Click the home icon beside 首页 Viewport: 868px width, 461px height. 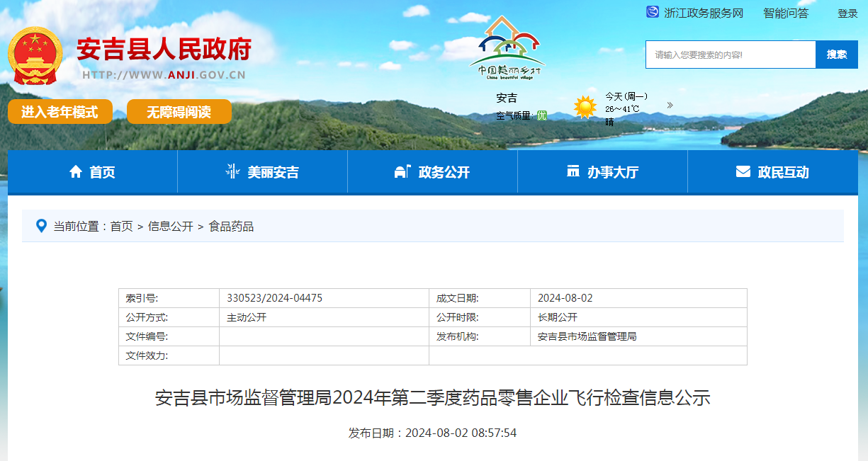click(76, 171)
